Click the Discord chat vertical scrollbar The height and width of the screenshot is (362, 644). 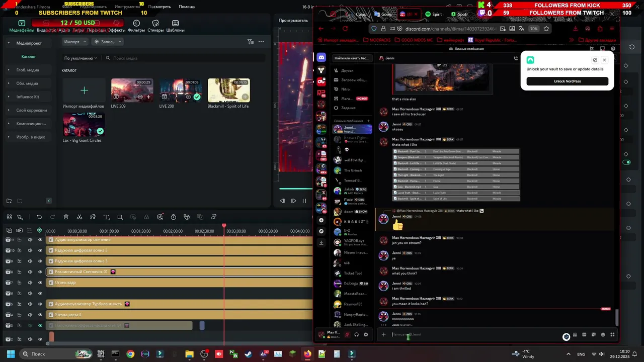click(617, 318)
